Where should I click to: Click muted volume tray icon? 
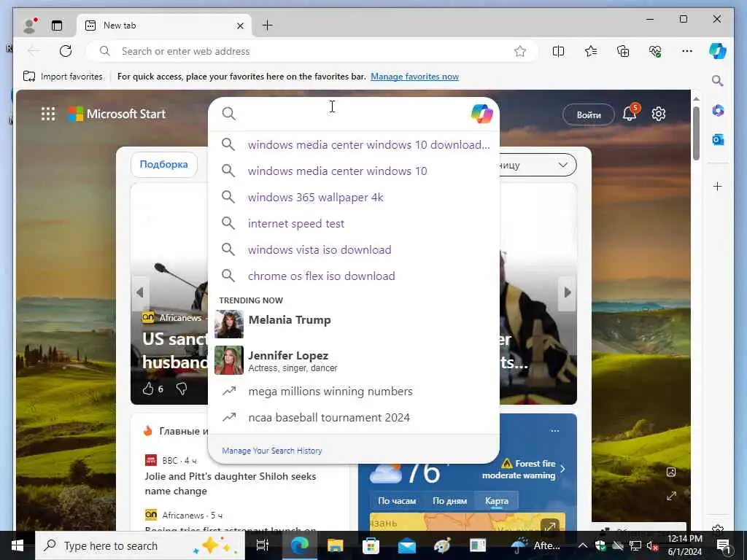click(652, 545)
